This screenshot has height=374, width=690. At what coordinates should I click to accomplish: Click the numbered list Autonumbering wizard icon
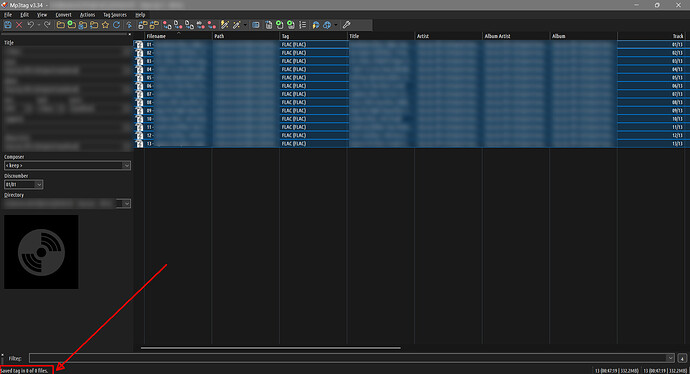point(303,25)
